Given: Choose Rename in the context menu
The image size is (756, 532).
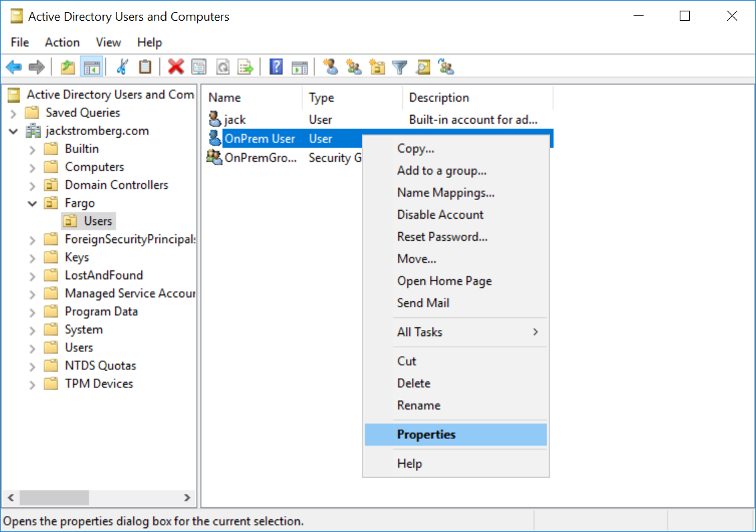Looking at the screenshot, I should click(x=456, y=406).
